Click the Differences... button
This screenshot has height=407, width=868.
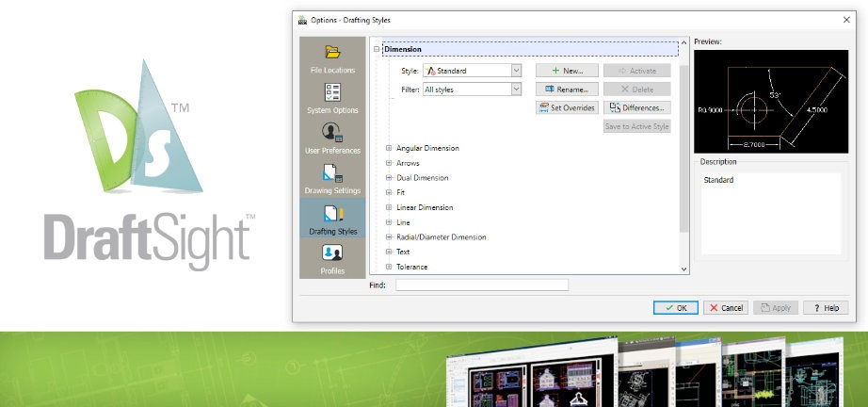tap(637, 108)
